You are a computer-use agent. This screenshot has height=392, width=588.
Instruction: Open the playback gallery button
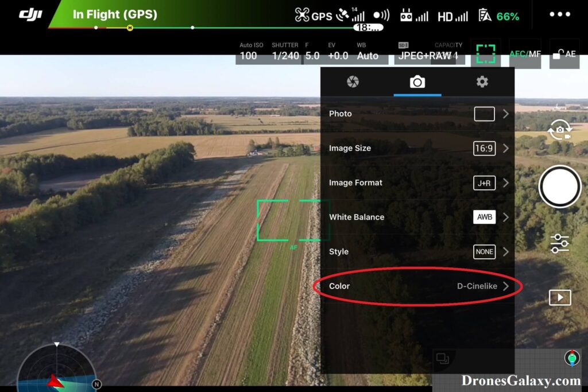[560, 297]
